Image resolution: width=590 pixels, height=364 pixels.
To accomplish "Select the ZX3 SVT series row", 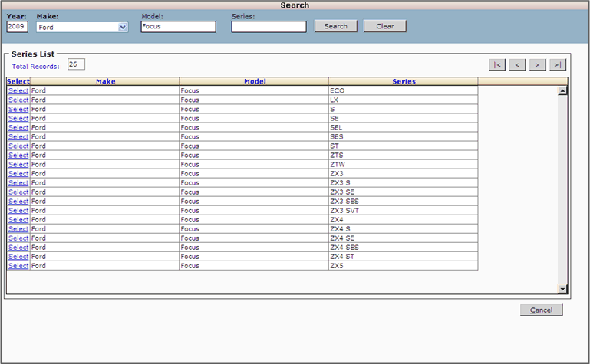I will tap(18, 211).
